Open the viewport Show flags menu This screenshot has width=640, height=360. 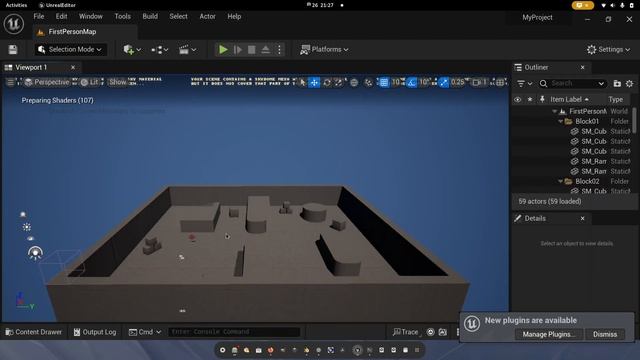(118, 82)
